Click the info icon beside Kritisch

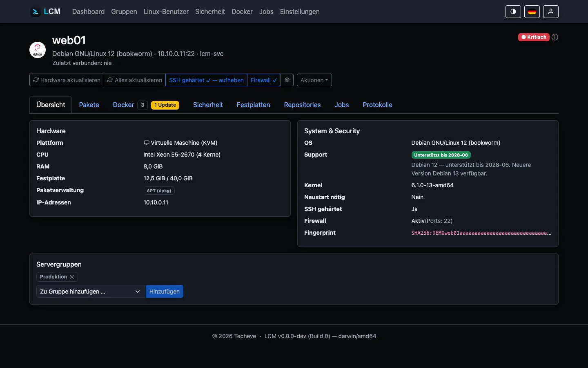(555, 37)
